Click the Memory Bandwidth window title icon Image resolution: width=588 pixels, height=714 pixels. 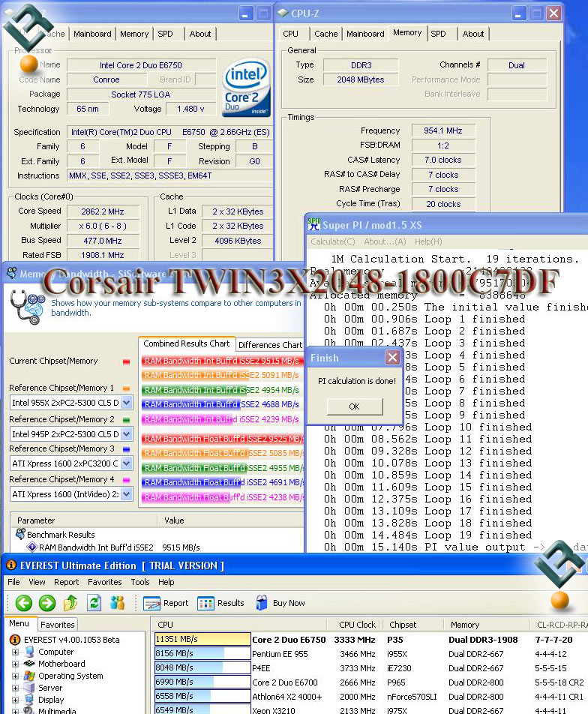pos(11,273)
